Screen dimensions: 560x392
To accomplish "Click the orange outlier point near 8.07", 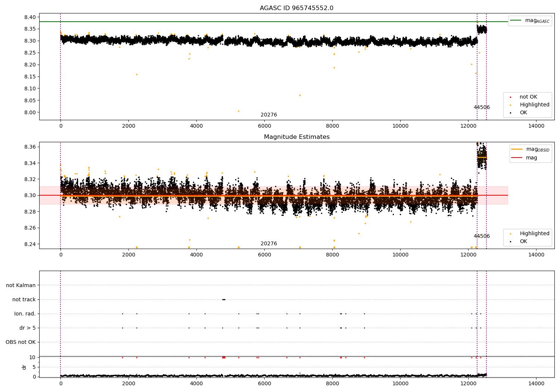I will (x=299, y=95).
